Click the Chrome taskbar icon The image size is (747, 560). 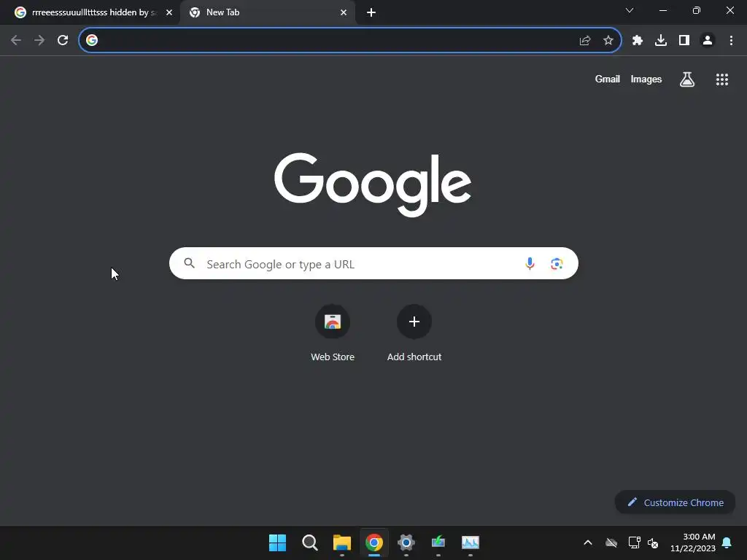tap(374, 542)
